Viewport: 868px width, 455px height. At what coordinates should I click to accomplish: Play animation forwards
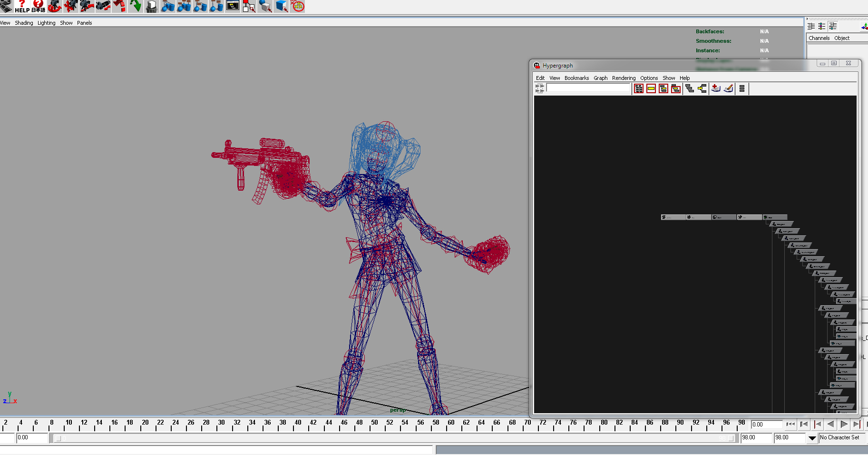pyautogui.click(x=844, y=424)
